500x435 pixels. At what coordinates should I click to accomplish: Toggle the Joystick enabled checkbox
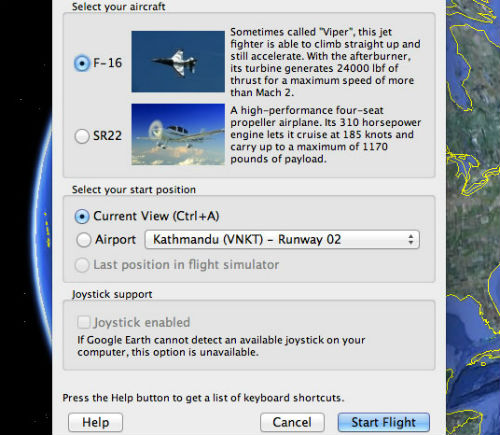pos(83,322)
